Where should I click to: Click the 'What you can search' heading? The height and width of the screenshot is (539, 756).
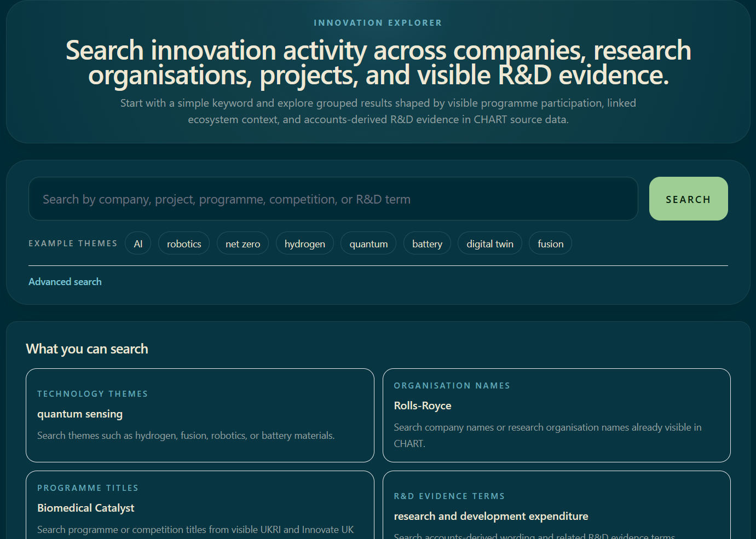point(87,349)
